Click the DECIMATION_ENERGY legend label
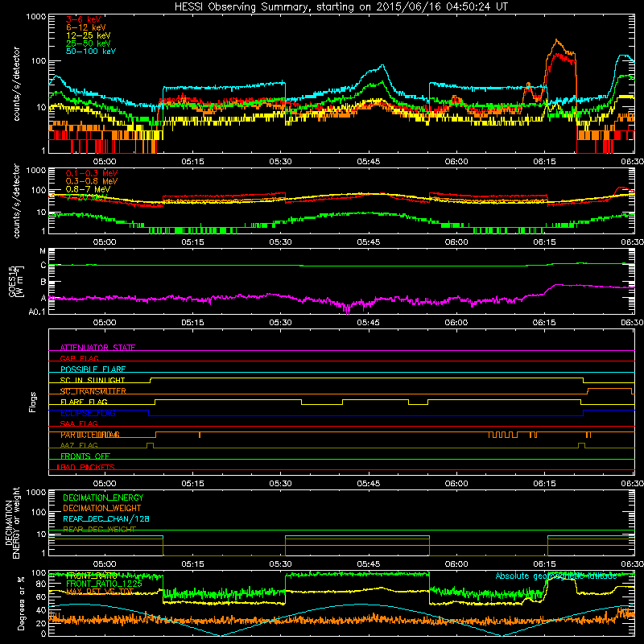 pyautogui.click(x=103, y=497)
